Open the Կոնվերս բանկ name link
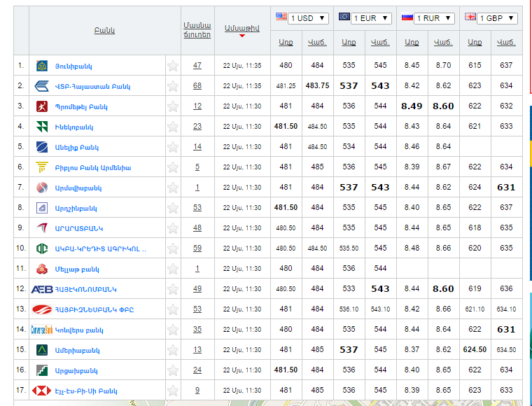Viewport: 532px width, 406px height. [x=79, y=330]
